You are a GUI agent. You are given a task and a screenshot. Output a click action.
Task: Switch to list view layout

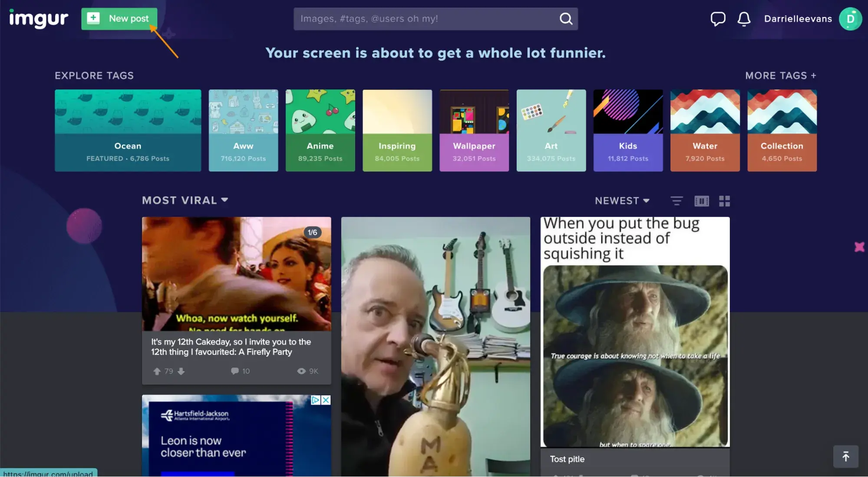(677, 201)
